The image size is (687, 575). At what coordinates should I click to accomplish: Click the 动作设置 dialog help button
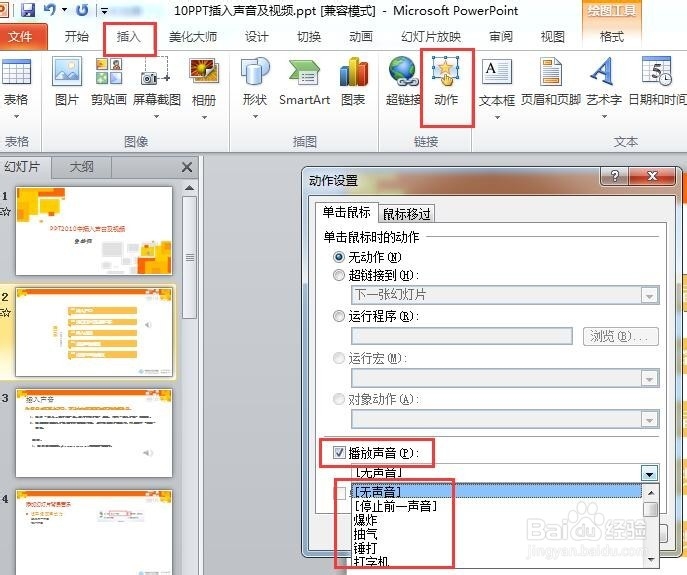615,176
